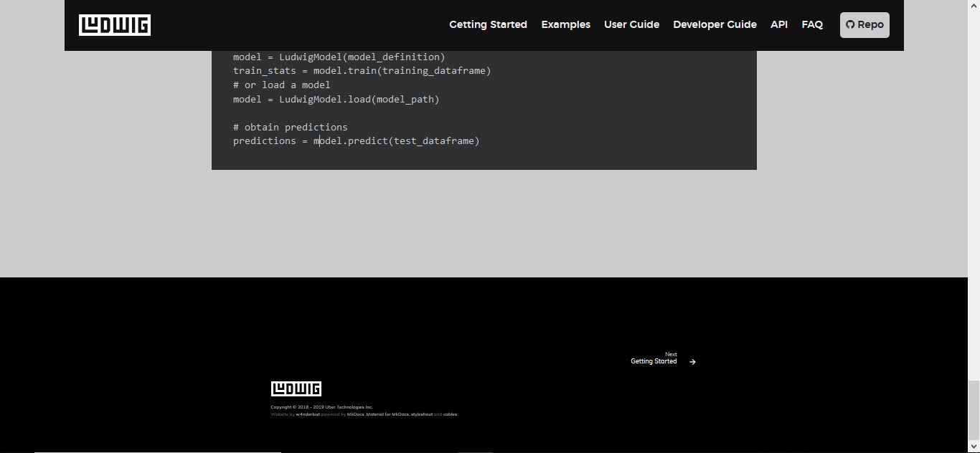Click the scrollbar up arrow

[x=975, y=5]
